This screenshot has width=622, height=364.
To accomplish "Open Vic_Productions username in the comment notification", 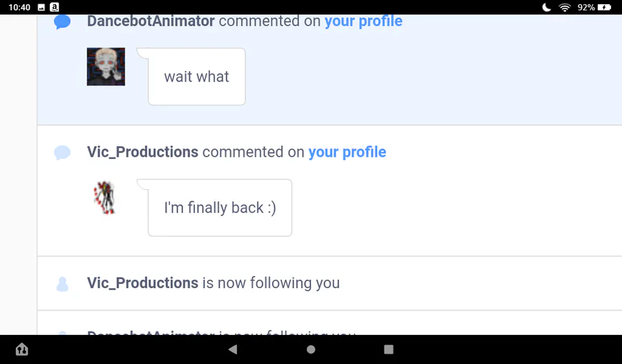I will [x=142, y=152].
